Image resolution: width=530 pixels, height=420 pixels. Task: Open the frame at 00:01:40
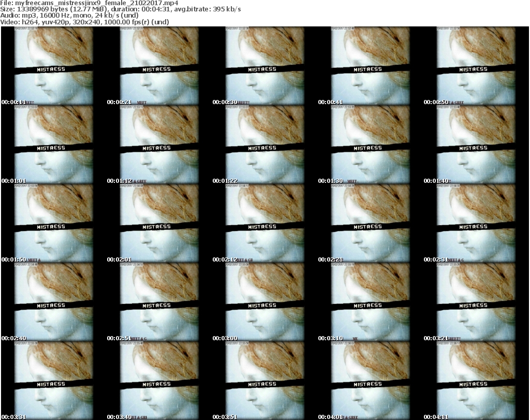(476, 144)
